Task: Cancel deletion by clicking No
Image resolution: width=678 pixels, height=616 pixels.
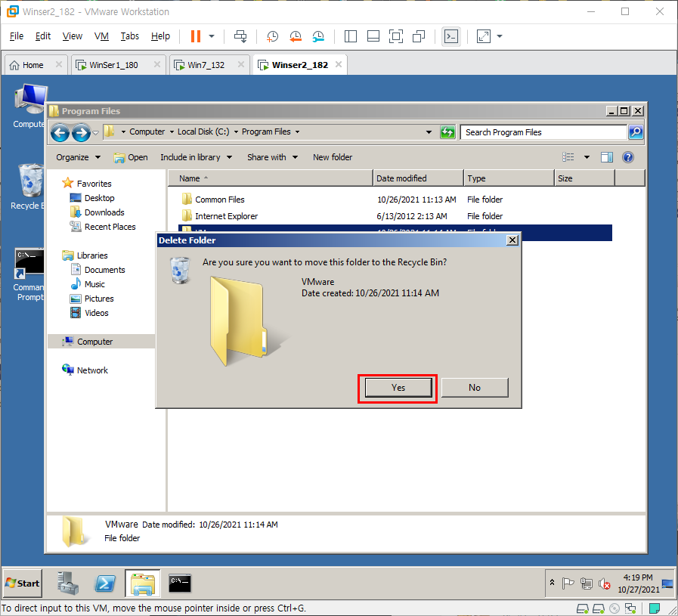Action: (475, 388)
